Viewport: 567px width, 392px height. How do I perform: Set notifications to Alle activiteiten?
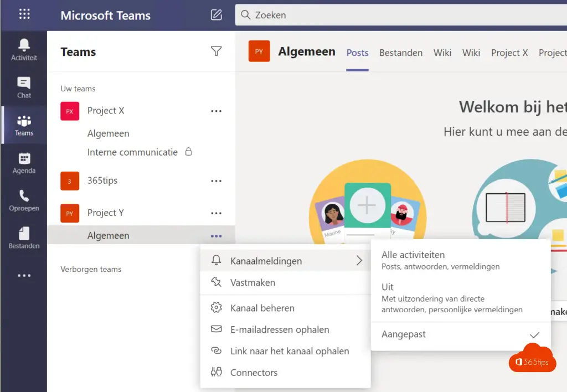[x=461, y=260]
